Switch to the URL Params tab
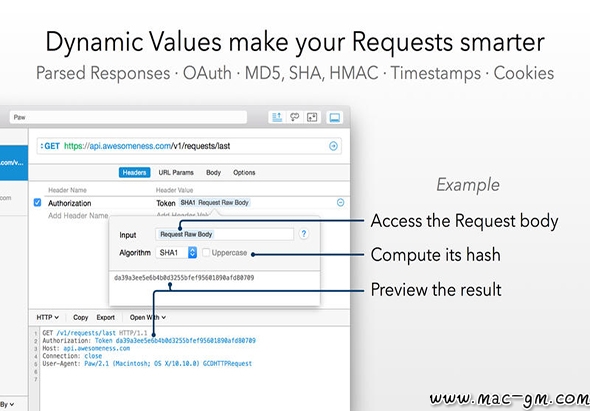 coord(176,172)
